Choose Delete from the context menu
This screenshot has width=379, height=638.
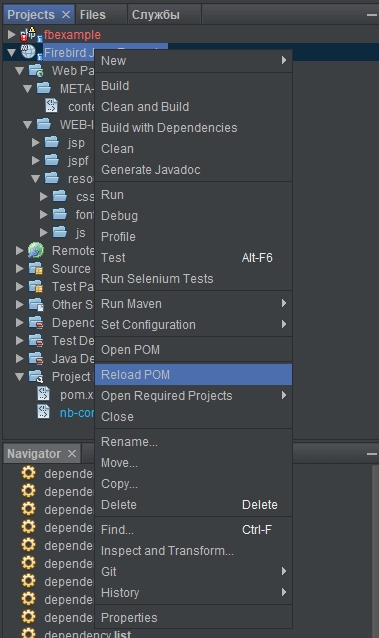[x=193, y=505]
